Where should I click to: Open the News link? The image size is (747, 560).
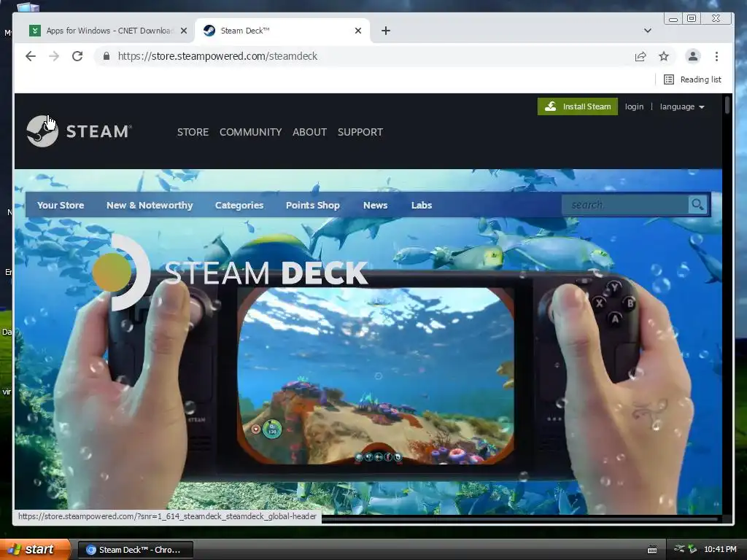[376, 205]
